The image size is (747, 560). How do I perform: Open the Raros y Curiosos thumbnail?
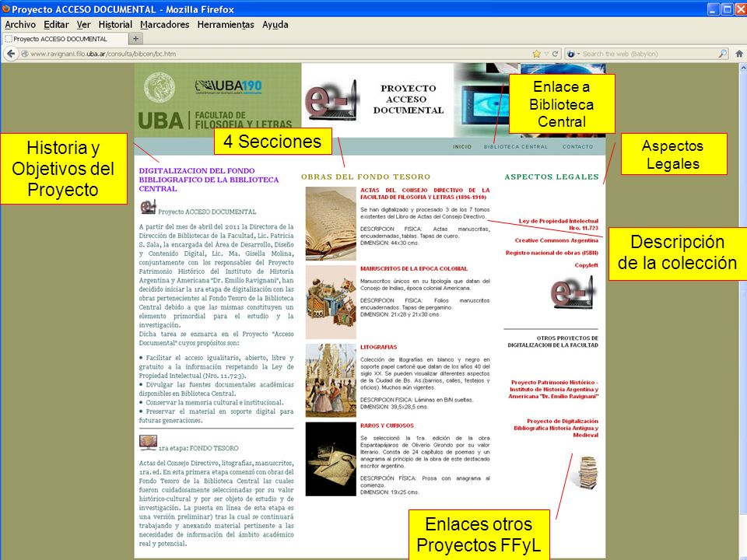tap(331, 459)
